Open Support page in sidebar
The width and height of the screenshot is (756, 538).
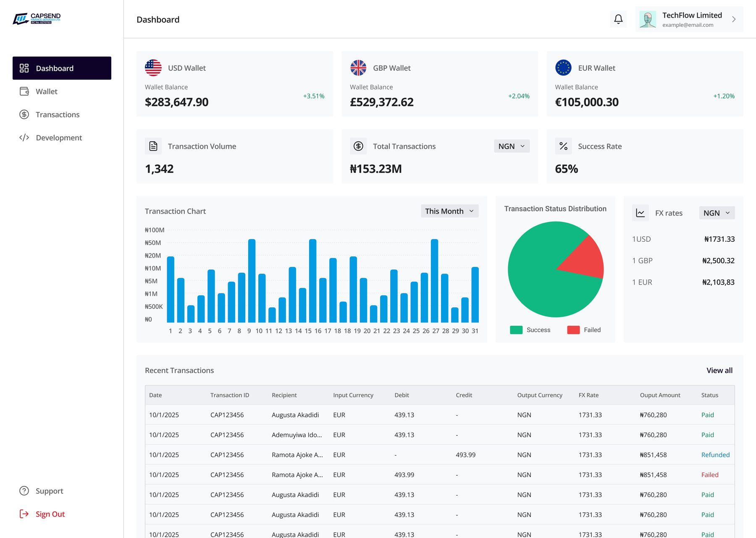pos(62,491)
